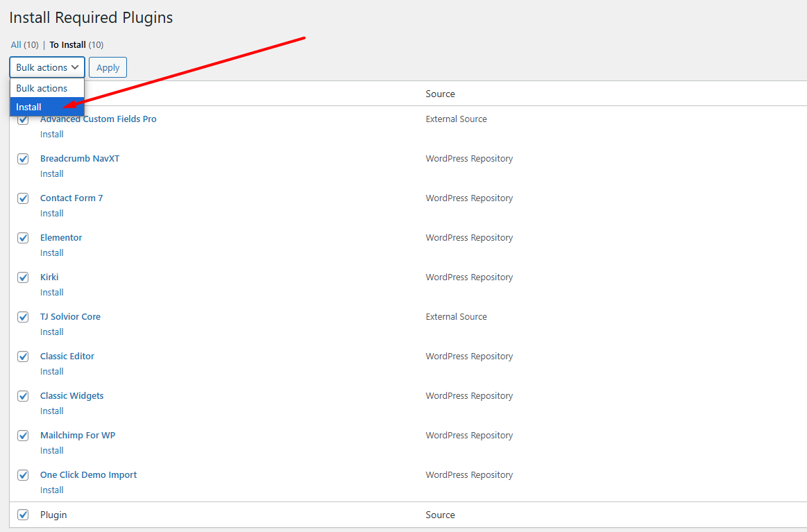Click the Source column header at top
Image resolution: width=807 pixels, height=532 pixels.
(x=440, y=94)
